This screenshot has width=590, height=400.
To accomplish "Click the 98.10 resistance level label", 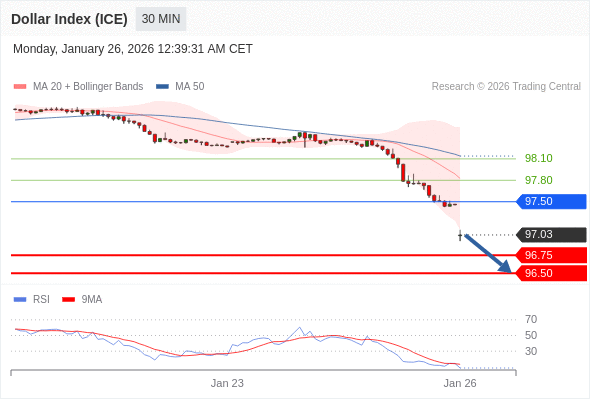I will [538, 158].
